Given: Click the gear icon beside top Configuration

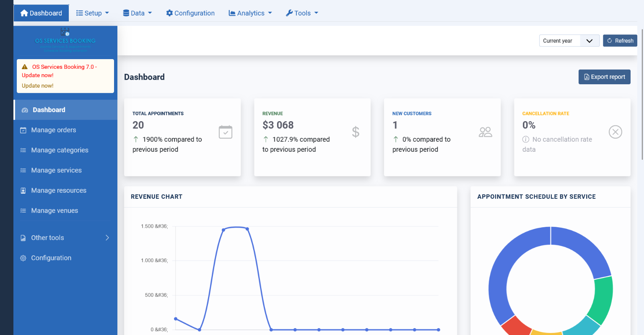Looking at the screenshot, I should [169, 13].
